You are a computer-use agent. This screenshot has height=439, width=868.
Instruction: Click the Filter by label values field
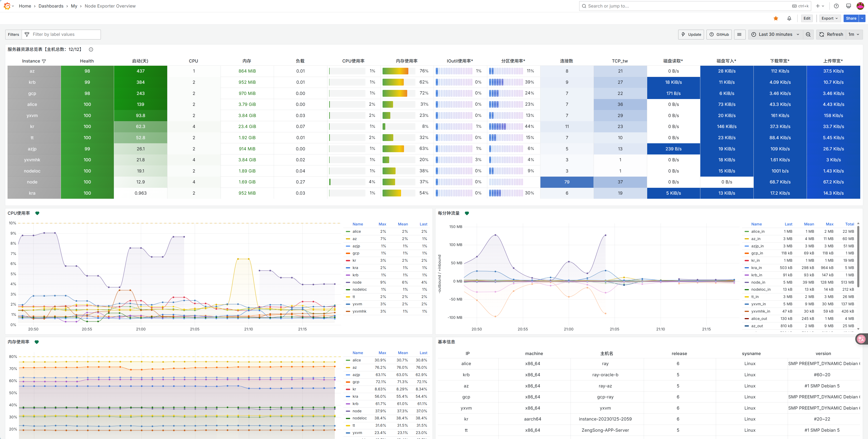(64, 34)
